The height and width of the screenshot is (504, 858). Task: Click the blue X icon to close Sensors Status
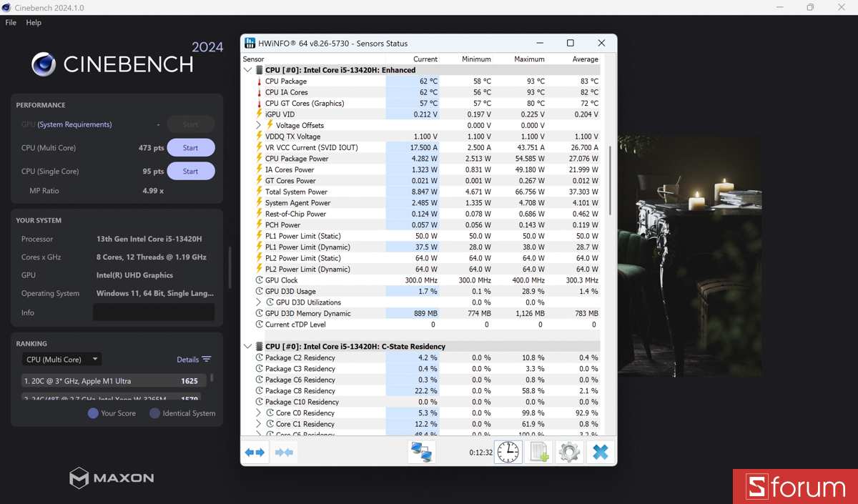(x=599, y=452)
